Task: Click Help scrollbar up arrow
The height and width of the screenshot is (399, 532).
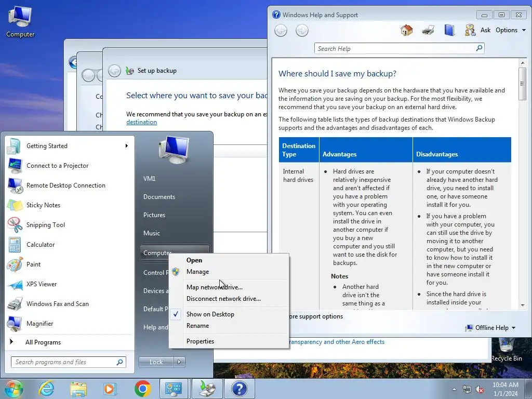Action: point(522,63)
